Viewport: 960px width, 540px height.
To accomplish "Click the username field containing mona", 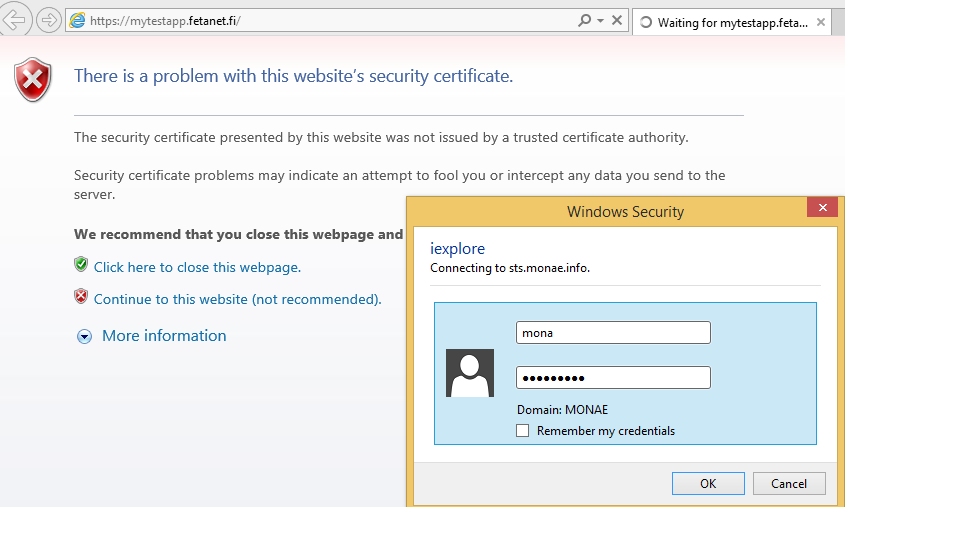I will click(x=613, y=333).
